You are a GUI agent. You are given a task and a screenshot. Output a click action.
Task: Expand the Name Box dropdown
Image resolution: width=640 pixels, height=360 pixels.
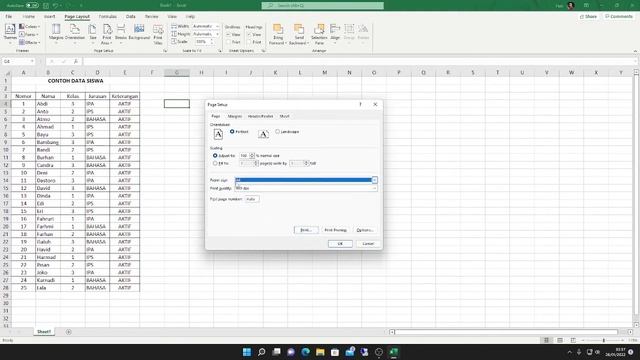coord(32,61)
